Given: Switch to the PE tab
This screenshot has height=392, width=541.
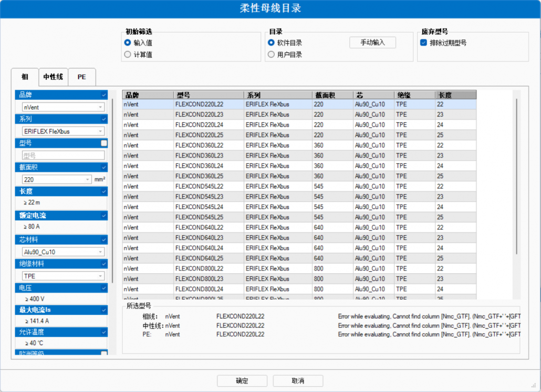Looking at the screenshot, I should tap(82, 77).
